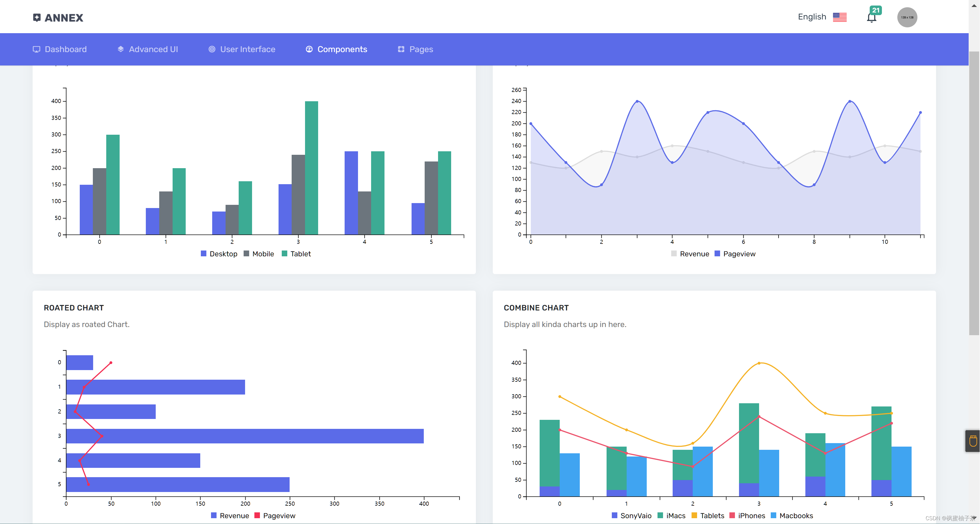The height and width of the screenshot is (524, 980).
Task: Click the vertical page scrollbar
Action: (x=974, y=193)
